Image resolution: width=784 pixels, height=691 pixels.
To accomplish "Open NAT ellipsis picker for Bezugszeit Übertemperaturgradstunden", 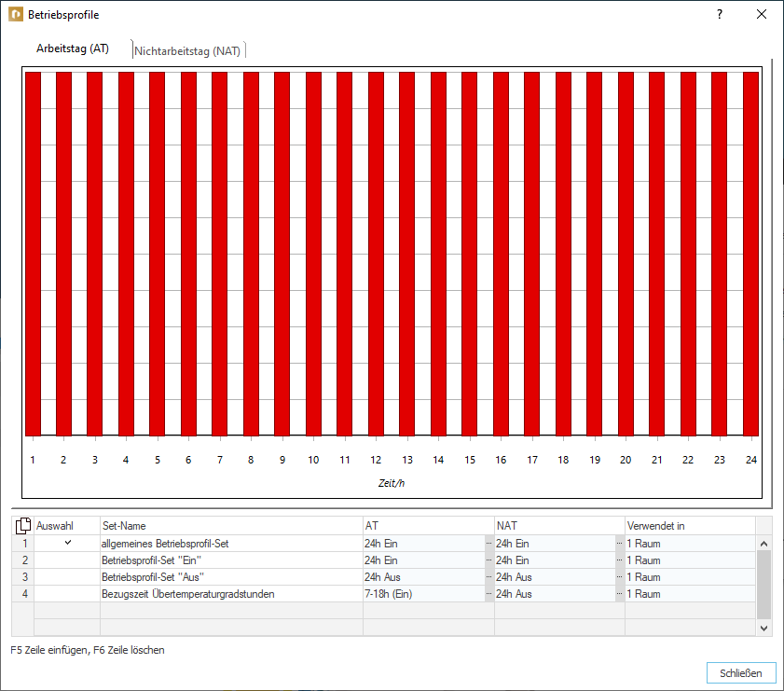I will [620, 593].
